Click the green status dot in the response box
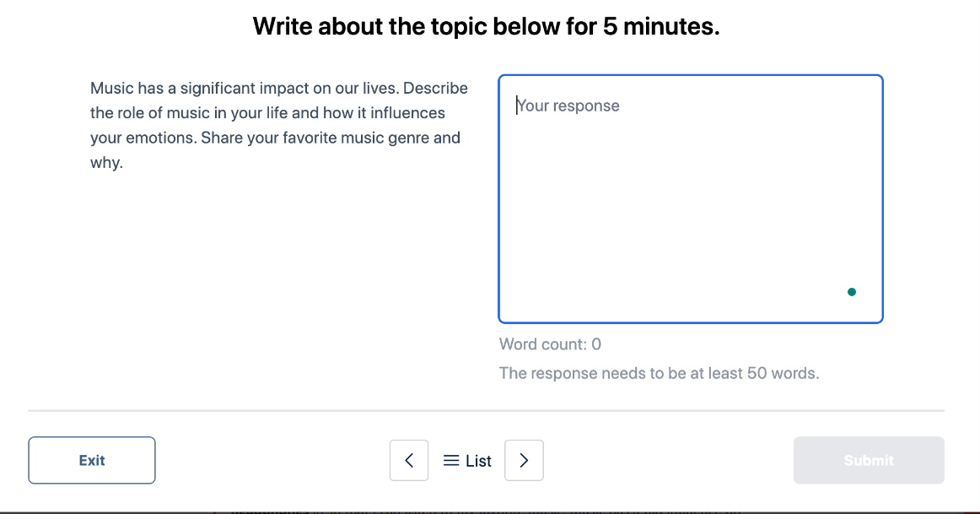The width and height of the screenshot is (980, 514). tap(852, 290)
